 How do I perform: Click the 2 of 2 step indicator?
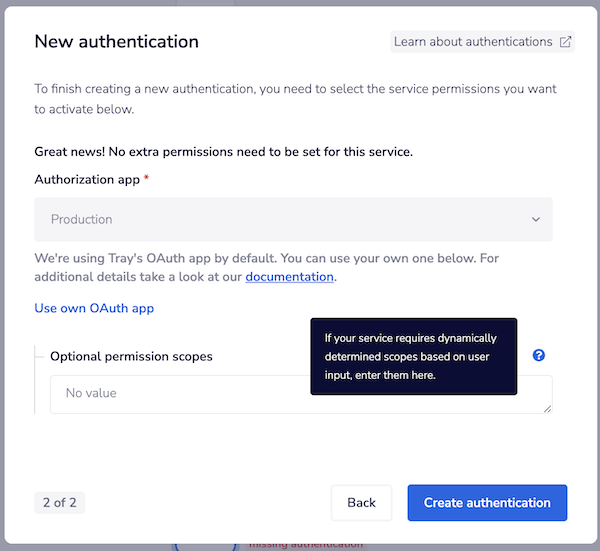[59, 503]
